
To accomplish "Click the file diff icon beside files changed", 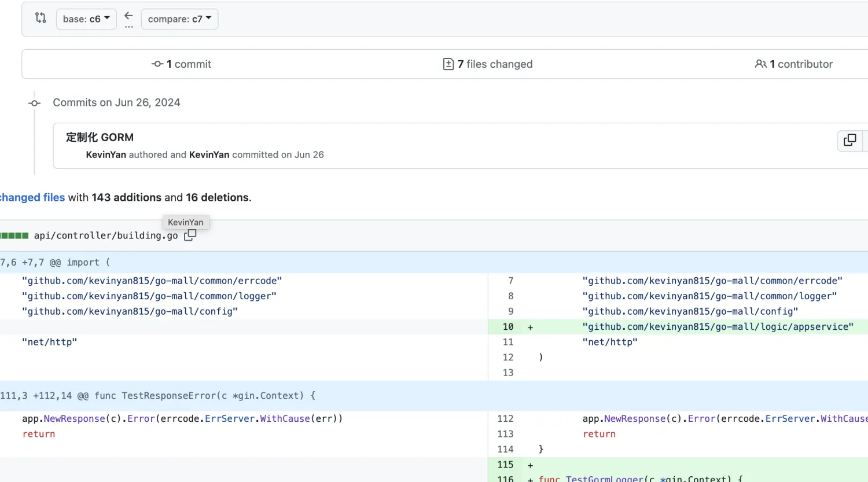I will tap(448, 64).
